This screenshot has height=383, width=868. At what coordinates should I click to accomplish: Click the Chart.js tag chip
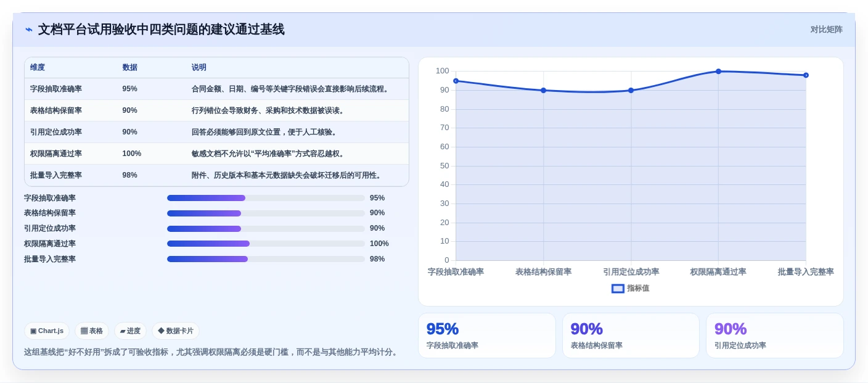pyautogui.click(x=47, y=331)
